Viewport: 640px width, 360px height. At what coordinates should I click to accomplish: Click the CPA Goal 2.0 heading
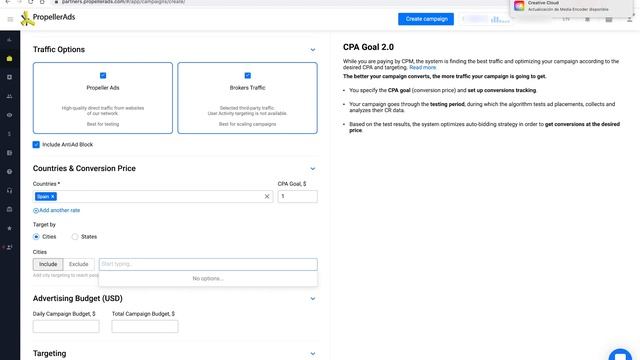(x=368, y=47)
